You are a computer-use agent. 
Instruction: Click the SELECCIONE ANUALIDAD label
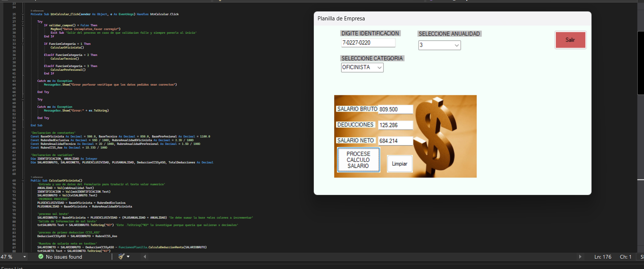point(449,34)
